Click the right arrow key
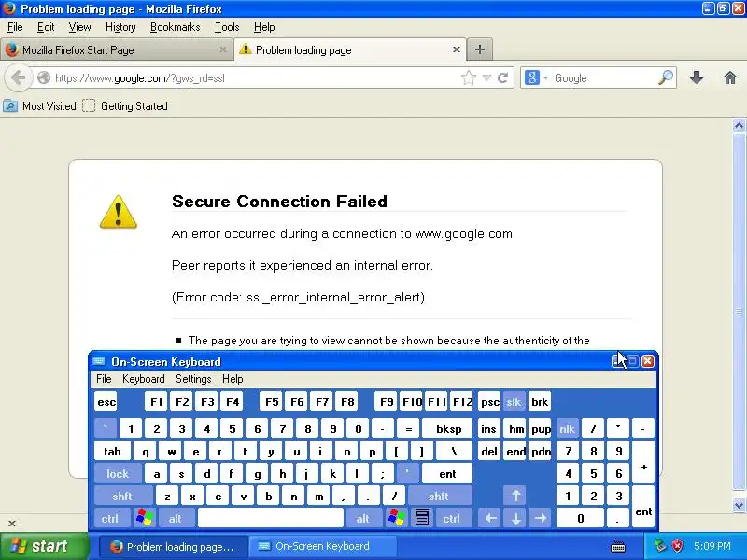This screenshot has height=560, width=747. pyautogui.click(x=541, y=518)
